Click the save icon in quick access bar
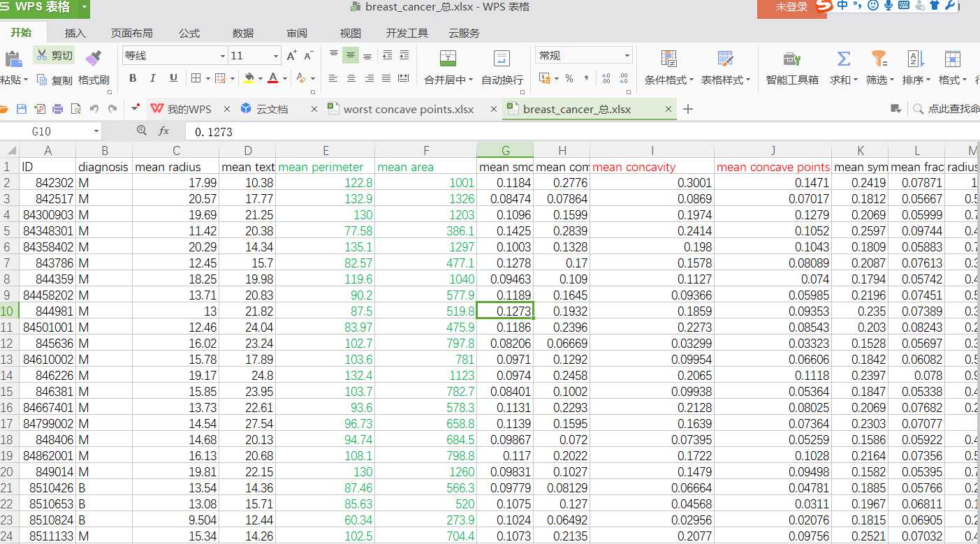Screen dimensions: 980x544 [x=22, y=109]
